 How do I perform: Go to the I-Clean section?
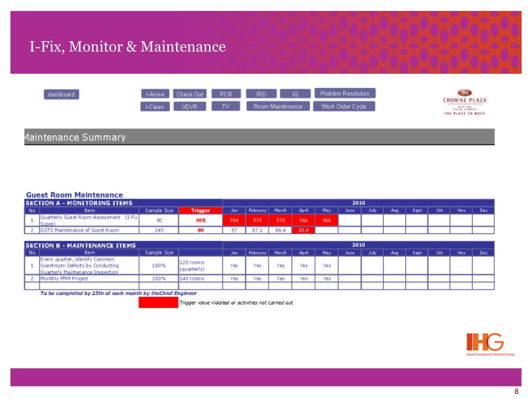tap(155, 107)
